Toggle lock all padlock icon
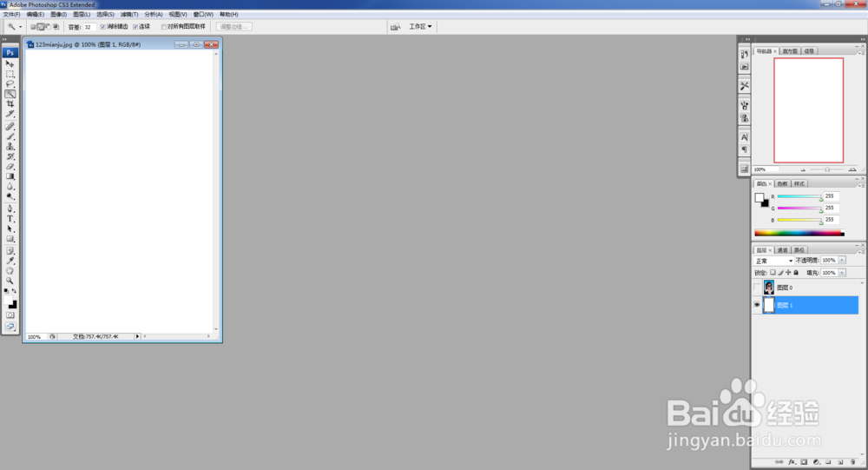The width and height of the screenshot is (868, 470). click(x=796, y=273)
